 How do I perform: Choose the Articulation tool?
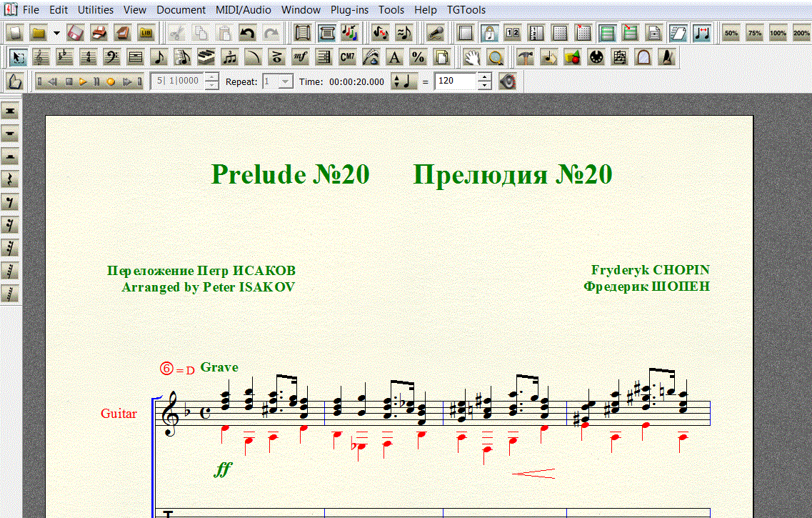tap(277, 57)
